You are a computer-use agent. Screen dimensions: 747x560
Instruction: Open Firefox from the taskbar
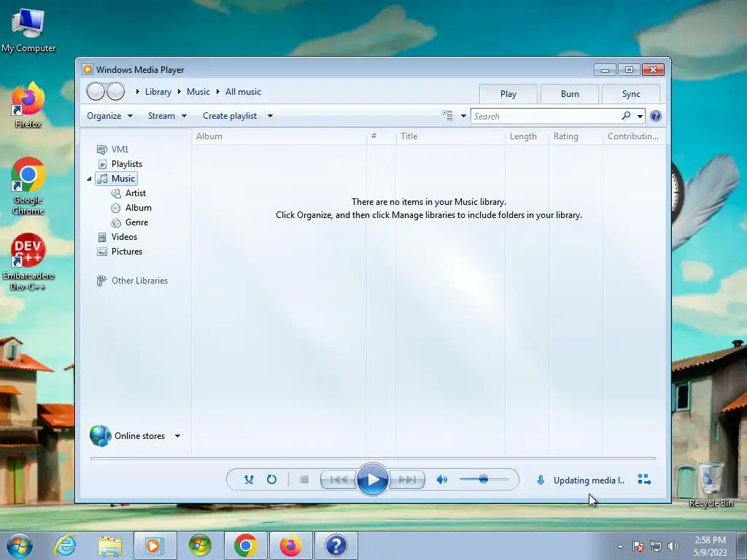(x=290, y=545)
